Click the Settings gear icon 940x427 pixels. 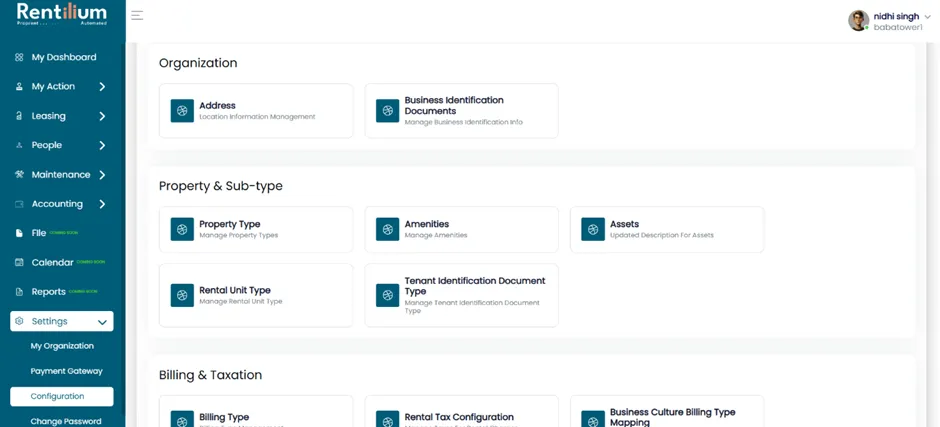click(19, 321)
